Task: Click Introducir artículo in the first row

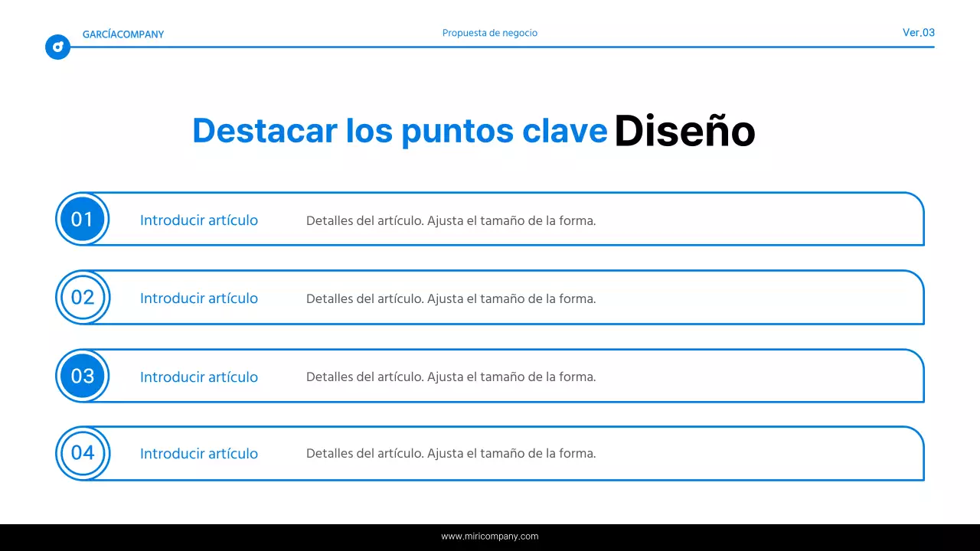Action: pos(198,220)
